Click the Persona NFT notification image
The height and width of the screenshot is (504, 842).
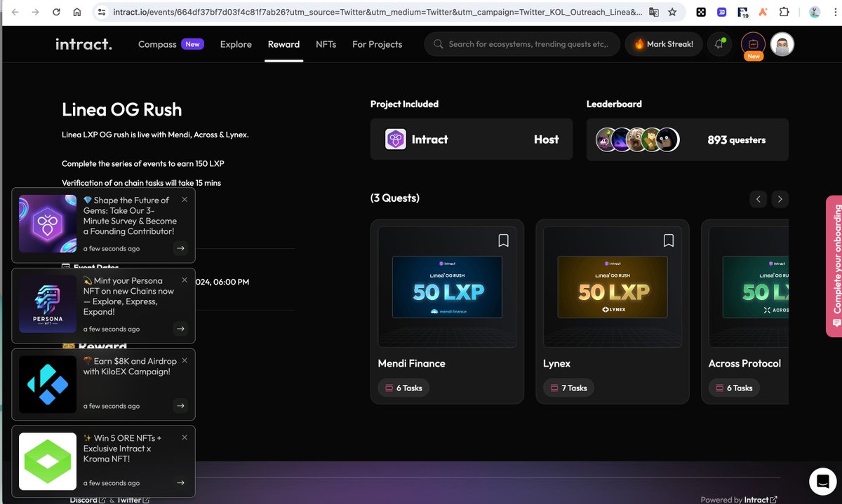48,304
